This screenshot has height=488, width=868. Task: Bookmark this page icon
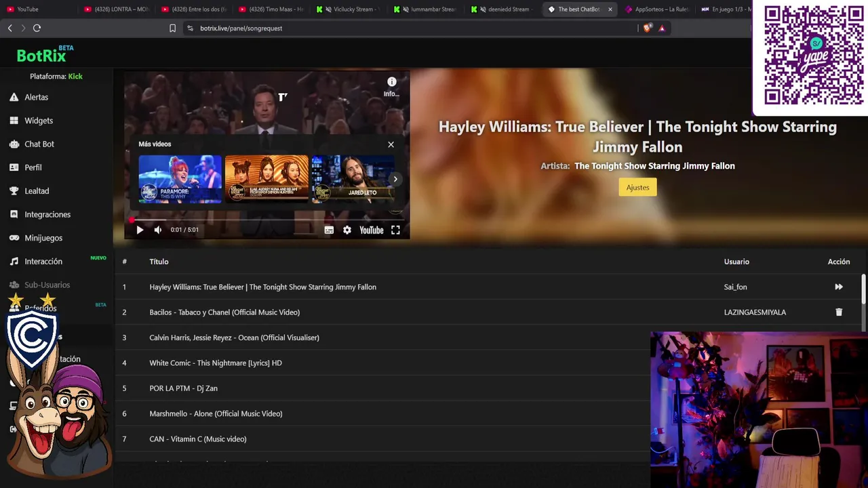(x=172, y=28)
